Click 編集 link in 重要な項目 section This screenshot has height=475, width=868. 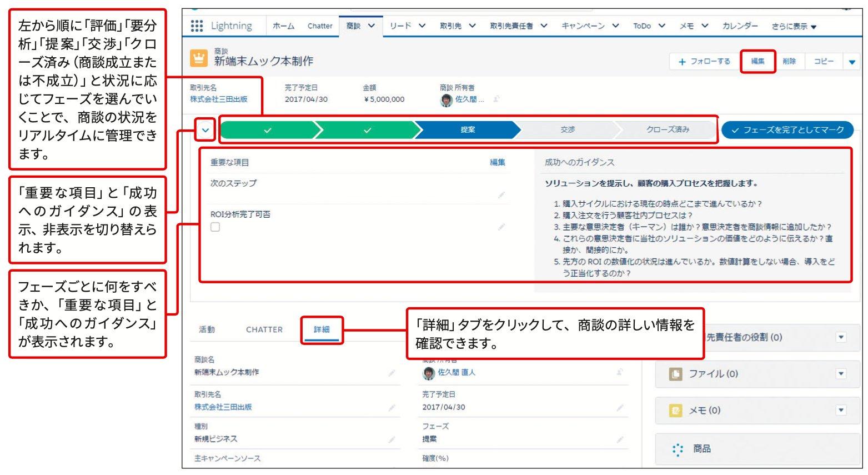click(x=498, y=162)
